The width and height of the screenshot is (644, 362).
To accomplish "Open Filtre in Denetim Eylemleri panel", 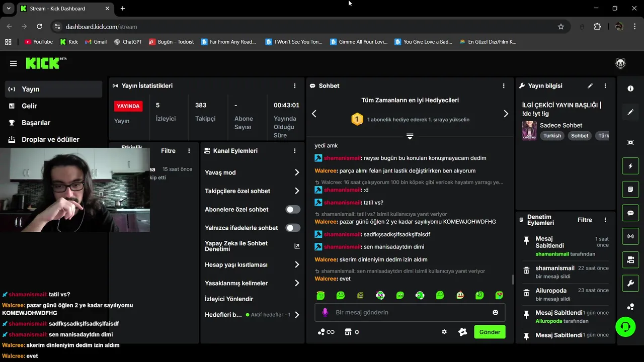I will pos(585,220).
